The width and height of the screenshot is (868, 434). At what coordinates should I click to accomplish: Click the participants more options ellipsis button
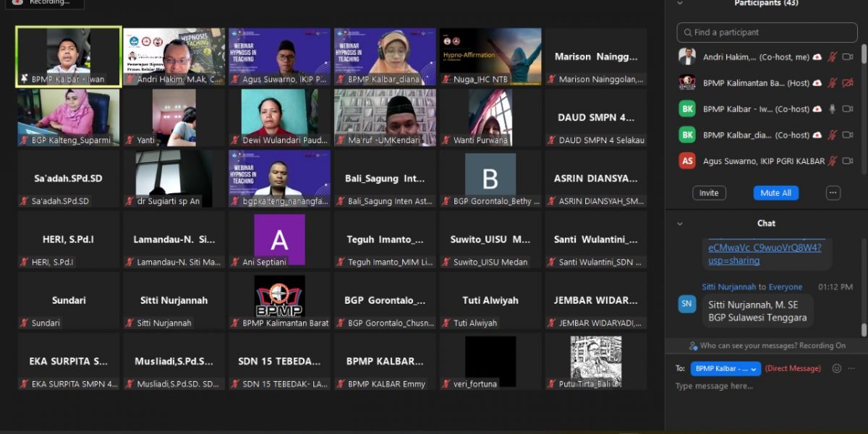click(833, 193)
